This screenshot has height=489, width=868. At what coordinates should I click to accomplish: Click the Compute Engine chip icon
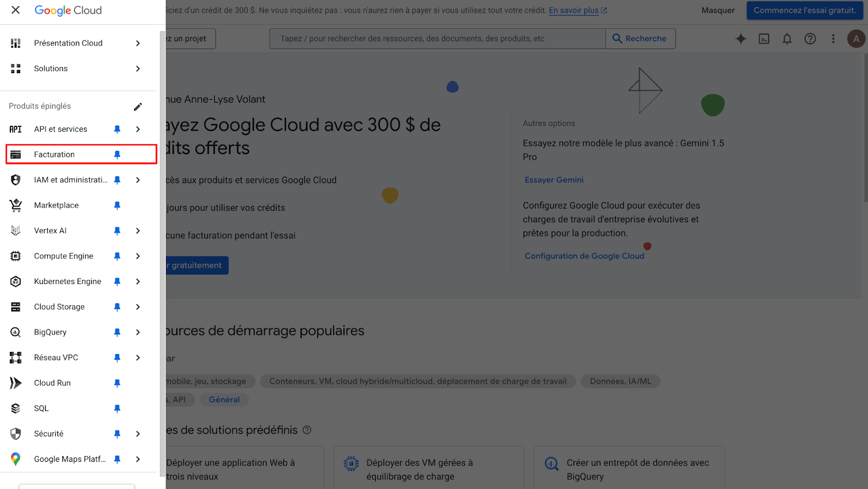(16, 256)
